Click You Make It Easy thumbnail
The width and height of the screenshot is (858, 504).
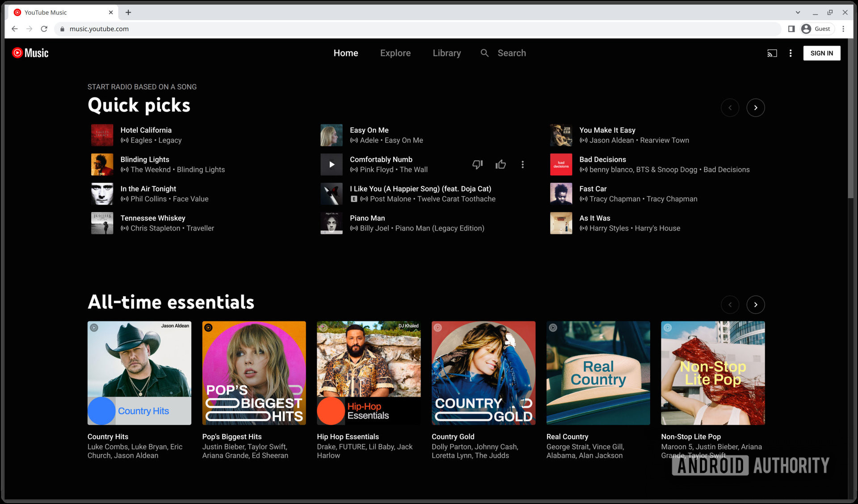[x=561, y=135]
